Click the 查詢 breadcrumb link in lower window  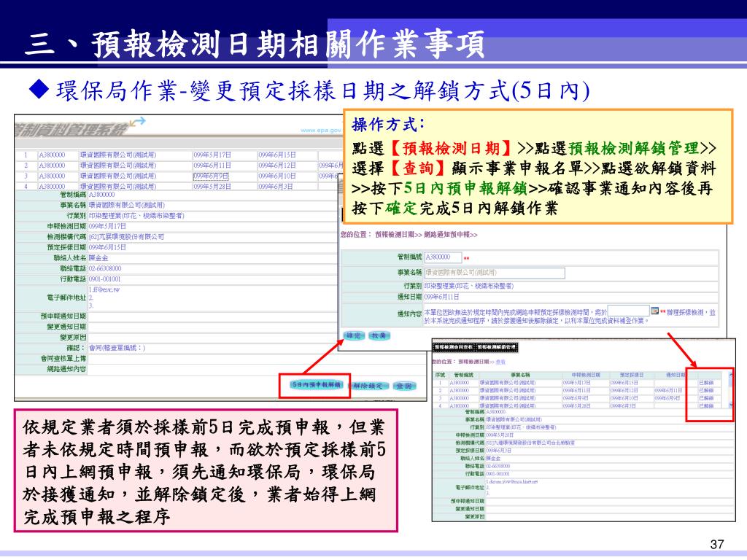(x=500, y=362)
